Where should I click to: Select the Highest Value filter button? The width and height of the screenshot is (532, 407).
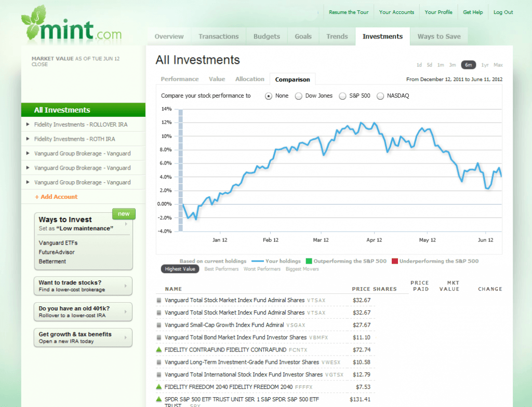tap(180, 269)
